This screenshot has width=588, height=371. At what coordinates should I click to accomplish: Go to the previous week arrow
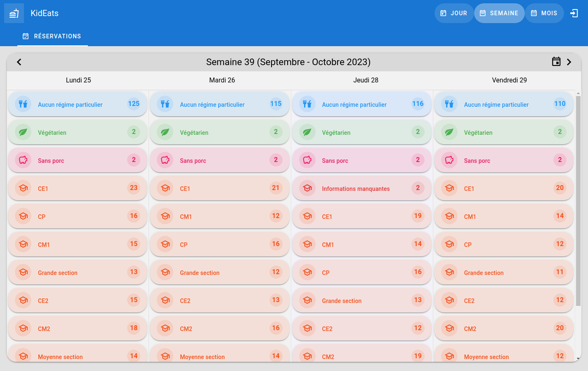coord(19,62)
